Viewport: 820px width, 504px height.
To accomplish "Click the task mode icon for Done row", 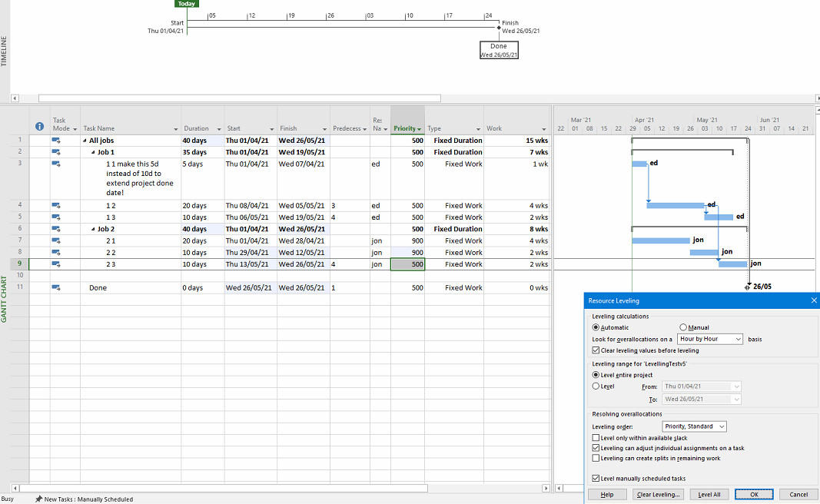I will 56,287.
